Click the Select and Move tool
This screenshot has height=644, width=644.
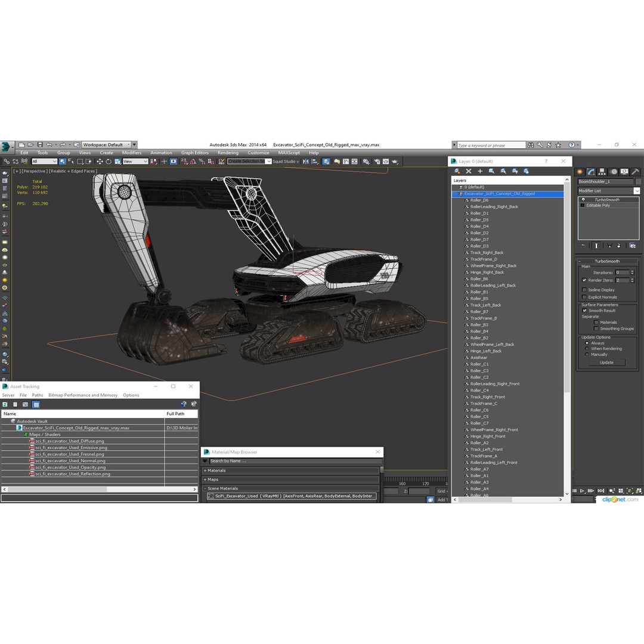100,162
